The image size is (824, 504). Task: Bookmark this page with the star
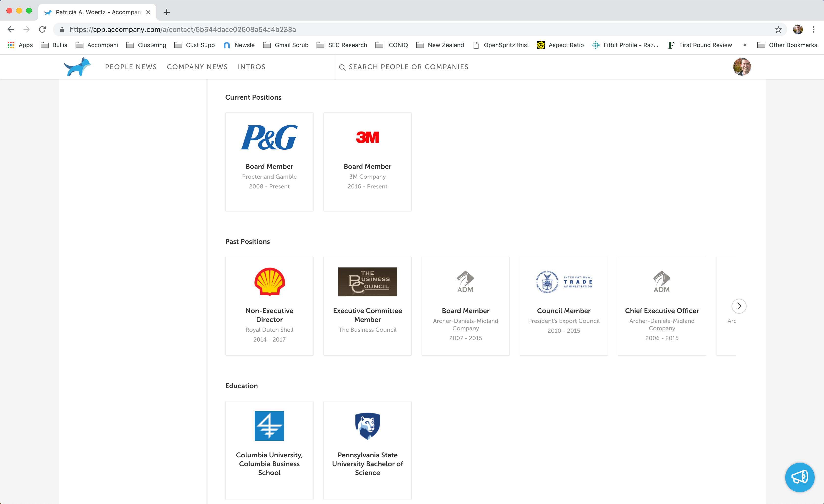[778, 29]
